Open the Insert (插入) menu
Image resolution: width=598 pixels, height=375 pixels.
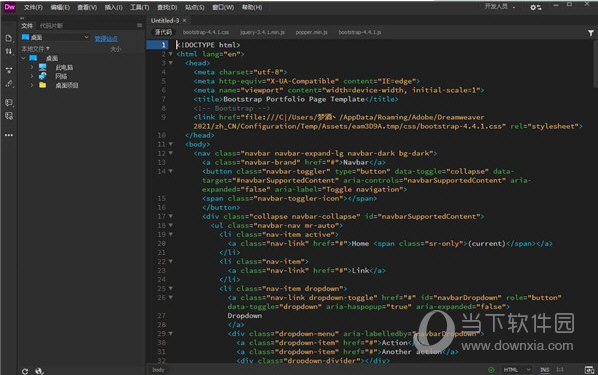tap(114, 7)
